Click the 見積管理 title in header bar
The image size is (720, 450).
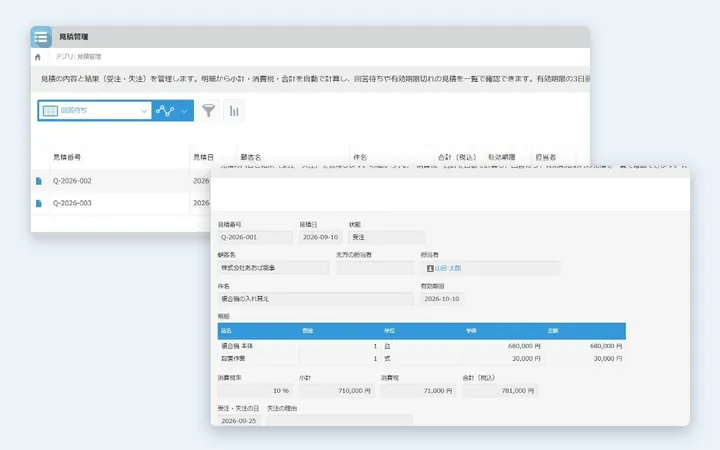(x=73, y=37)
